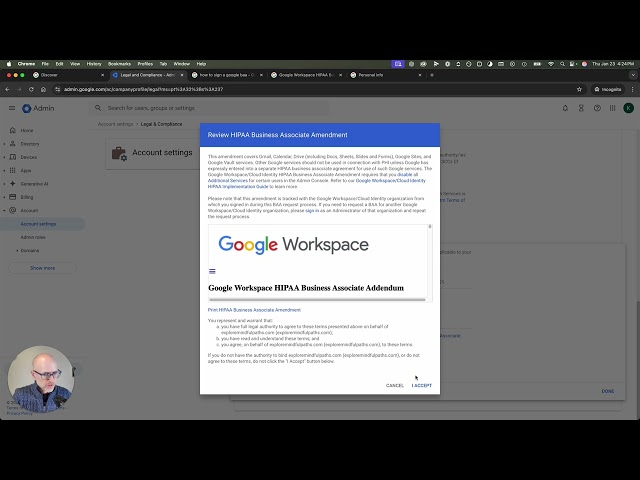The image size is (640, 480).
Task: Open the Apple menu
Action: (9, 64)
